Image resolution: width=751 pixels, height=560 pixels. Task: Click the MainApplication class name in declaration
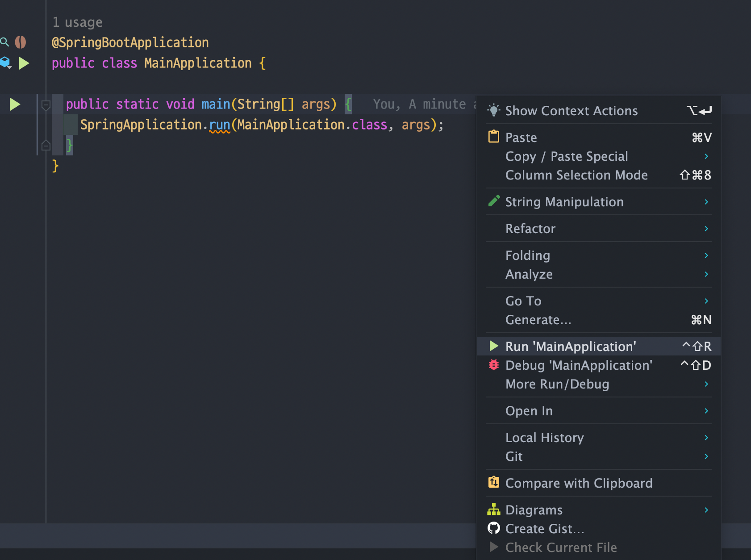coord(198,63)
